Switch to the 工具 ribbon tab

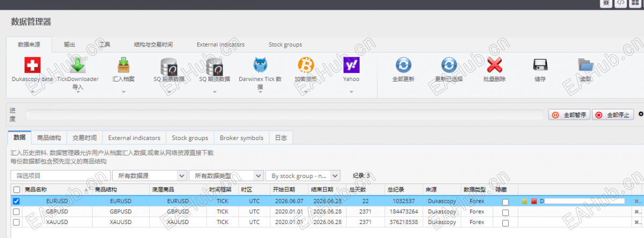(x=105, y=44)
